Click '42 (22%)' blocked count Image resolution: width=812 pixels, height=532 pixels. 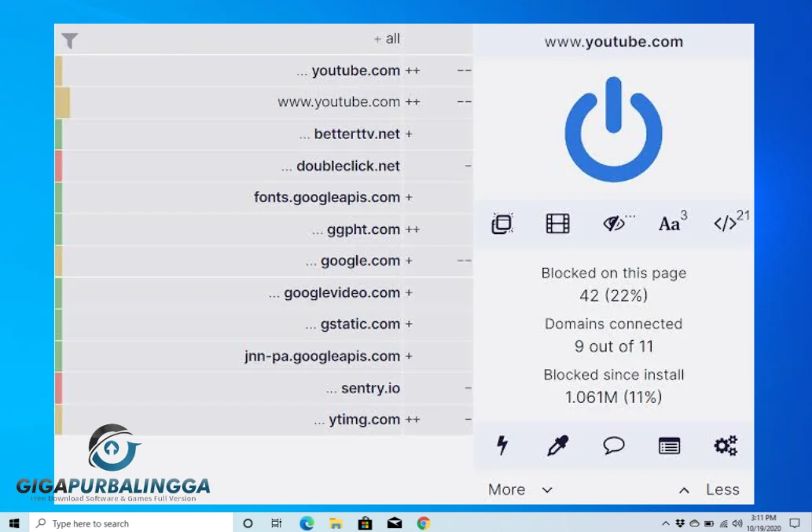click(614, 295)
